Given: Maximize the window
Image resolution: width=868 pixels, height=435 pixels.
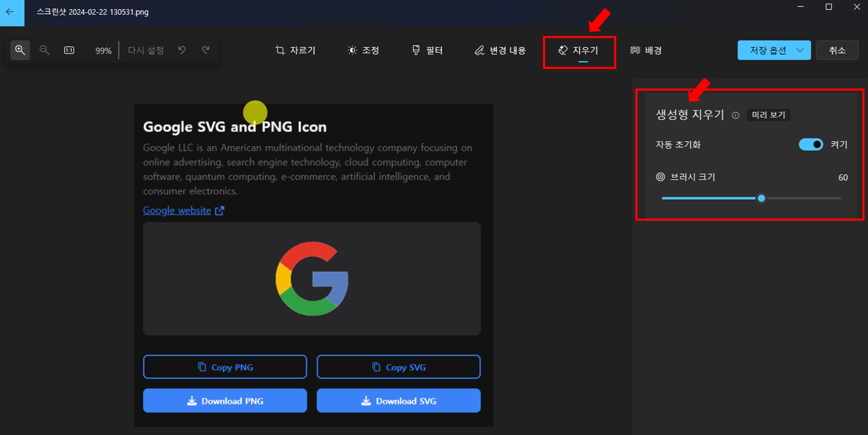Looking at the screenshot, I should tap(829, 7).
